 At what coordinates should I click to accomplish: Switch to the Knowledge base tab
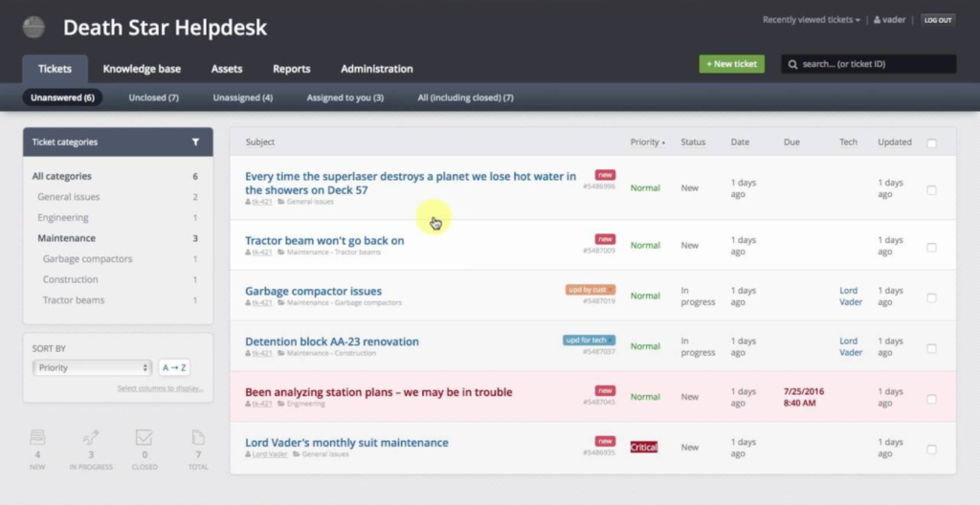(x=142, y=69)
